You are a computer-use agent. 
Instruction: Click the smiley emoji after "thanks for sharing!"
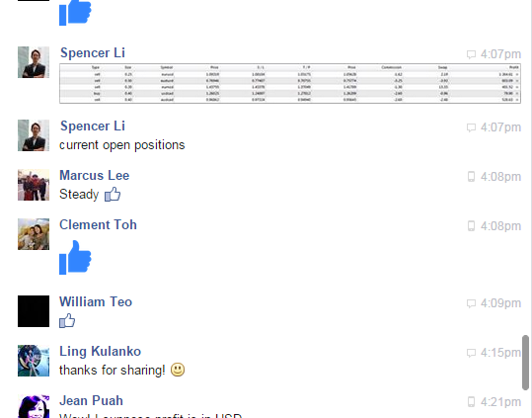click(178, 370)
